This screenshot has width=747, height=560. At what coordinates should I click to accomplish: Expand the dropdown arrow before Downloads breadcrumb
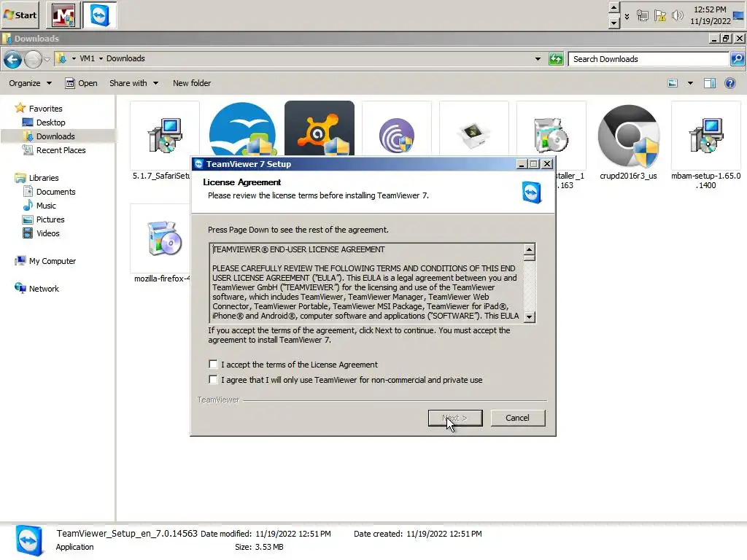pos(101,58)
